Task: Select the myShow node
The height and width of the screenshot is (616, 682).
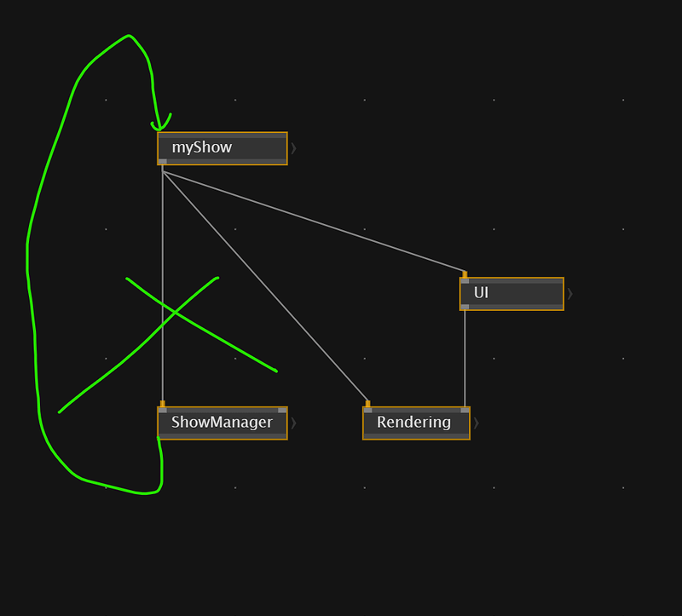Action: point(222,147)
